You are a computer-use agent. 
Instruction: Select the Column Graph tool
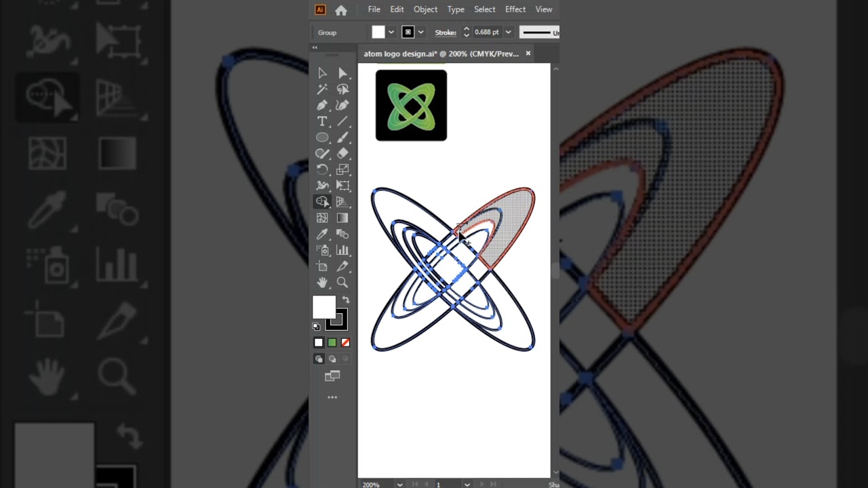click(342, 250)
